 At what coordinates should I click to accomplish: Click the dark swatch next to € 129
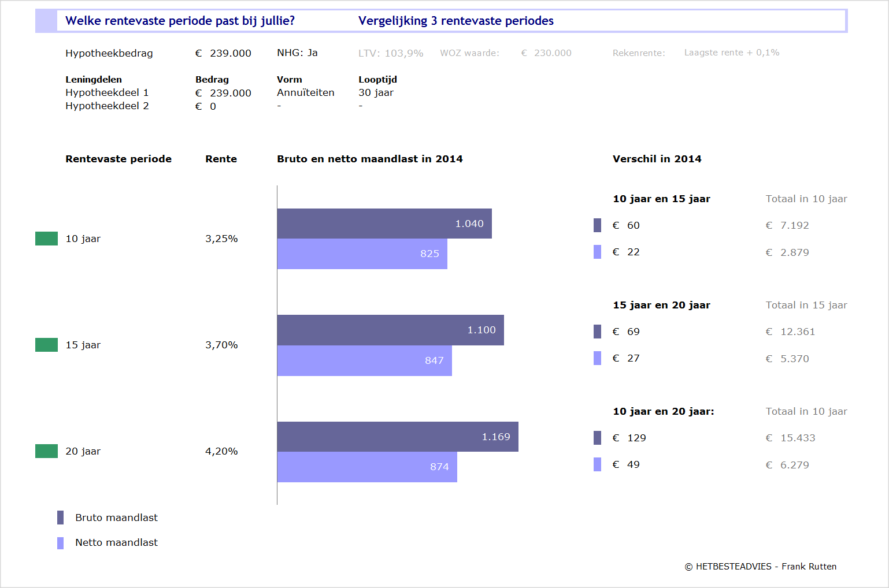597,438
